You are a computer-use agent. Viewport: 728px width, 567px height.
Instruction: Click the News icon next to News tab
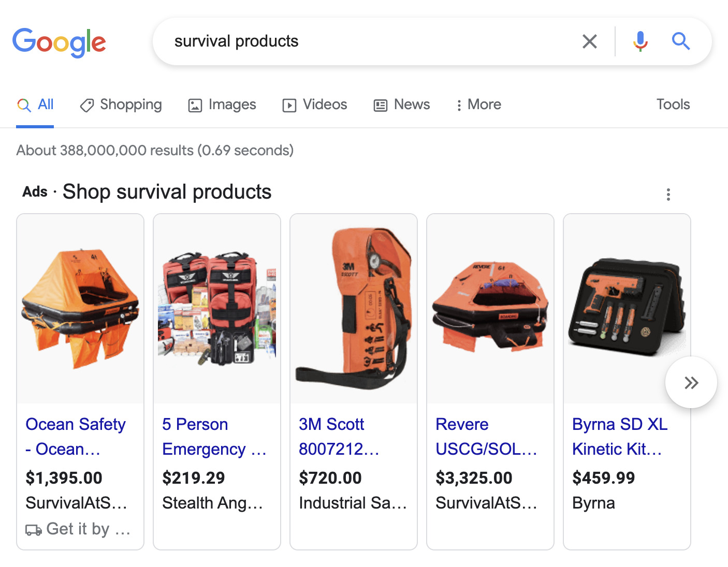click(381, 105)
